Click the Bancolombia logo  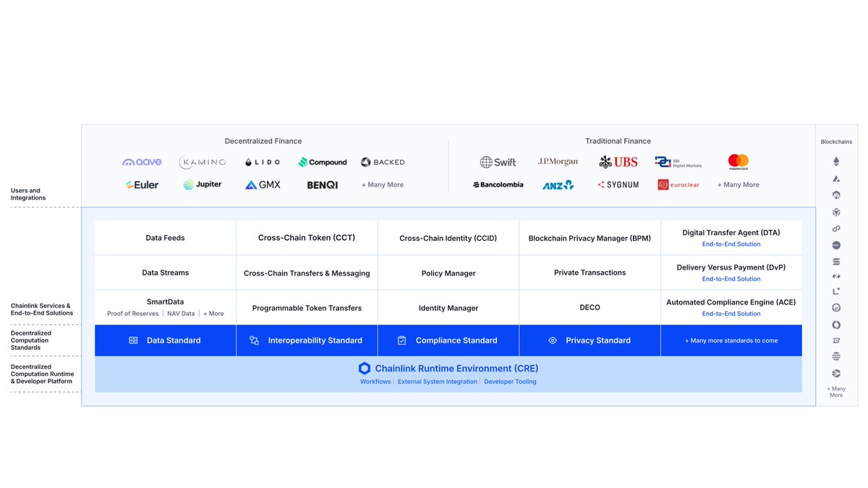coord(498,185)
